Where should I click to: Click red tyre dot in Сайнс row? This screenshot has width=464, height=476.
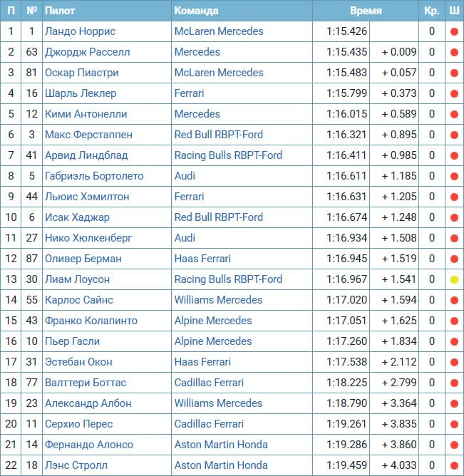(454, 300)
